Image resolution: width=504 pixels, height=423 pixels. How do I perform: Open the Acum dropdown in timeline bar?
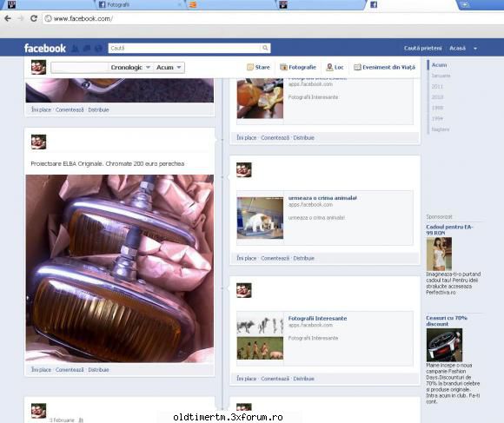169,68
